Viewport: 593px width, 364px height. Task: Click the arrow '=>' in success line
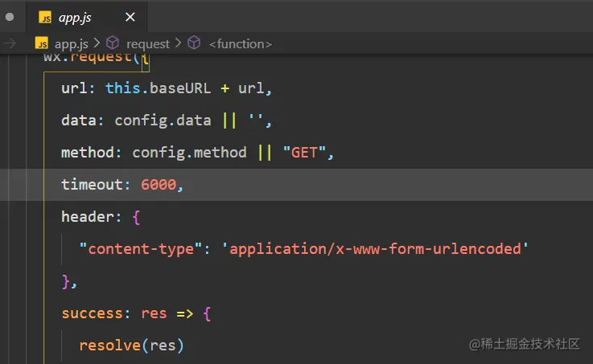click(185, 313)
